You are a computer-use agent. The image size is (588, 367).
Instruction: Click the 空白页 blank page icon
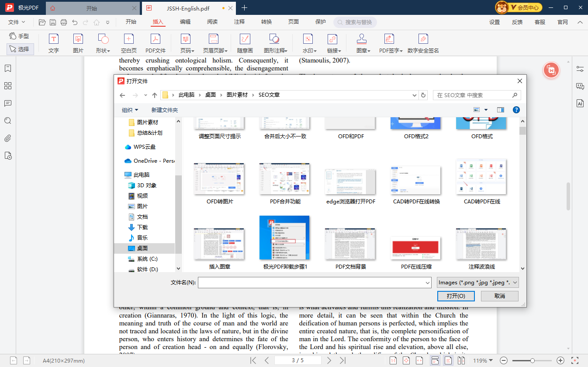129,43
